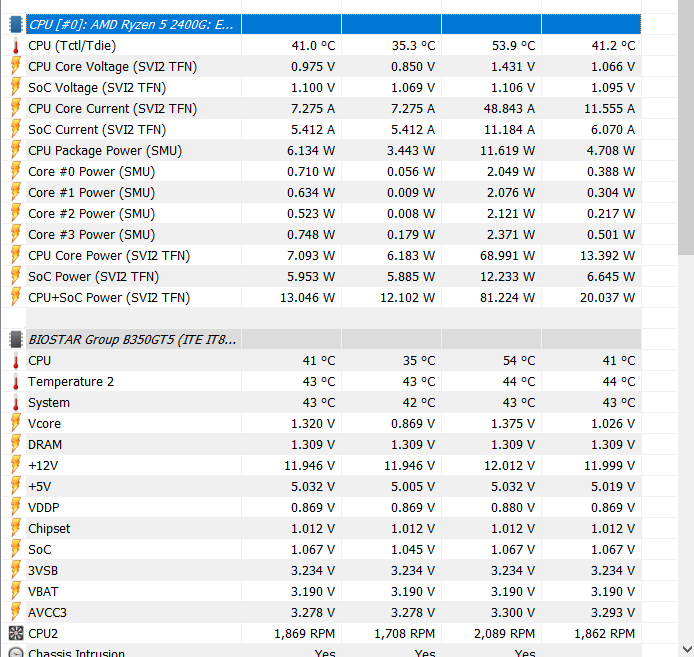
Task: Click the lightning icon beside CPU Core Voltage
Action: point(15,66)
